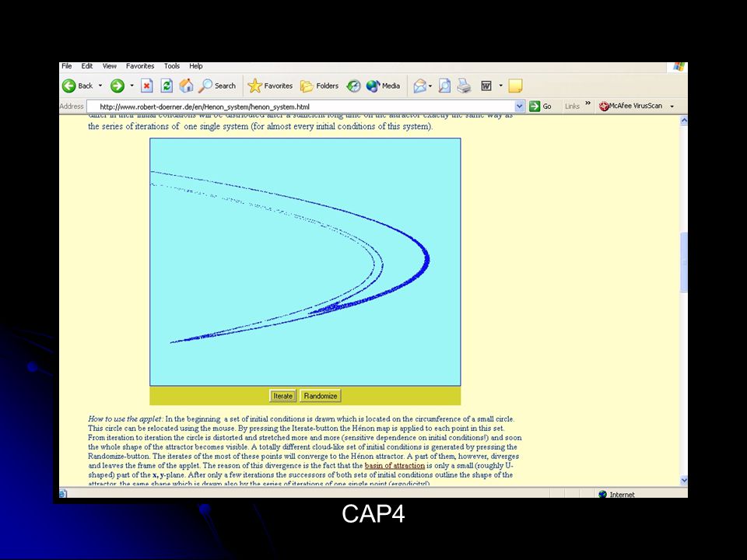
Task: Click the Links toolbar label
Action: [572, 107]
